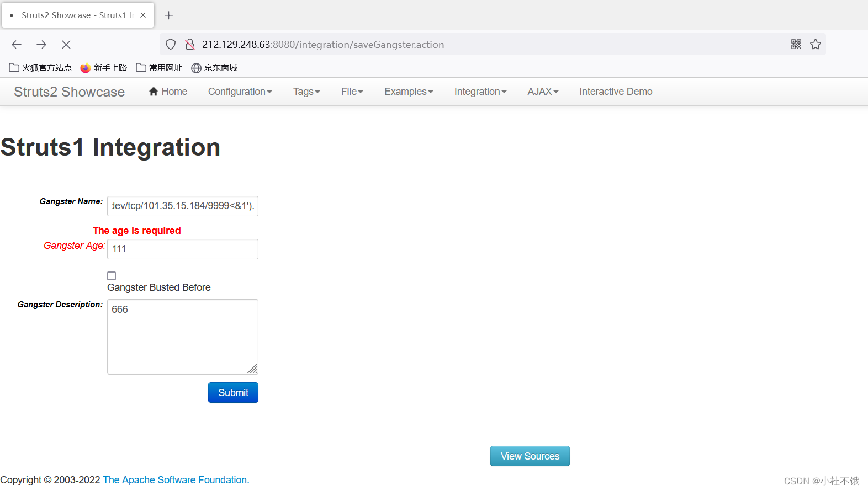
Task: Click the Gangster Description label
Action: [x=60, y=305]
